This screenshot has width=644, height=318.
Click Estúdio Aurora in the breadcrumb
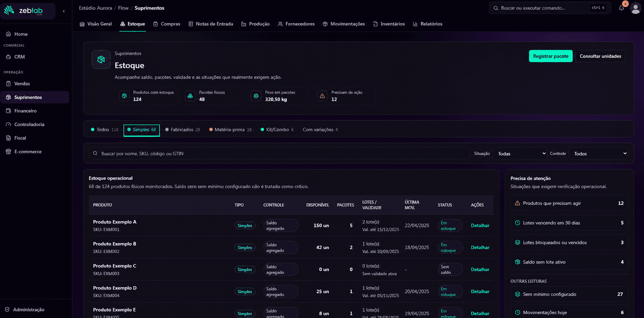tap(96, 8)
